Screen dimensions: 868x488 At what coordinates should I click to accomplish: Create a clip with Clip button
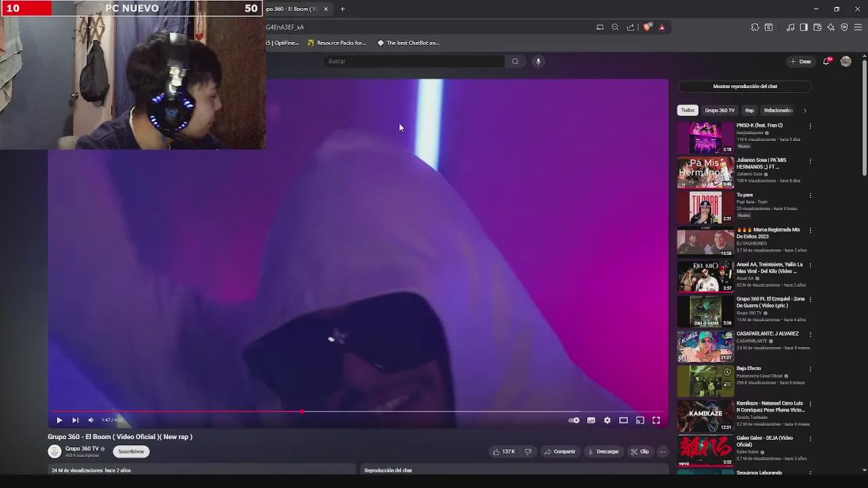639,451
